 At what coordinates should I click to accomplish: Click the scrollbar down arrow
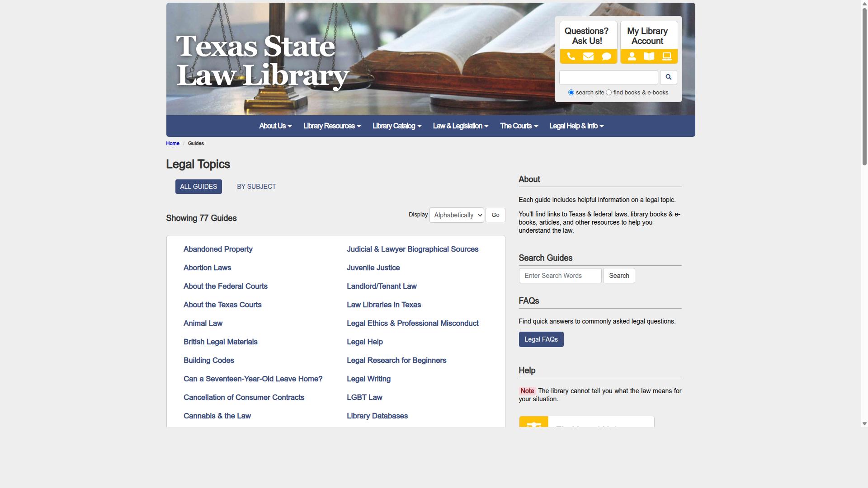pyautogui.click(x=864, y=424)
